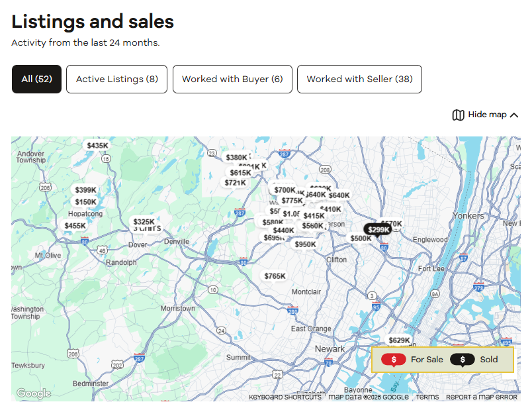The width and height of the screenshot is (532, 410).
Task: Open the Google logo link on map
Action: [33, 393]
